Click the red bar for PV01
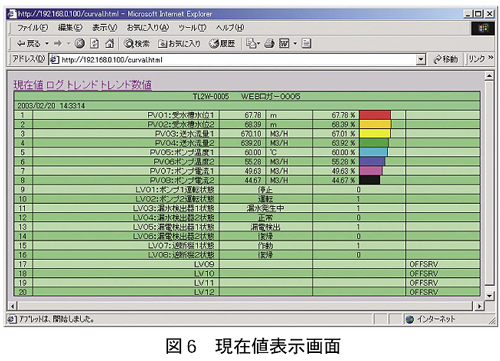500x361 pixels. pos(375,115)
